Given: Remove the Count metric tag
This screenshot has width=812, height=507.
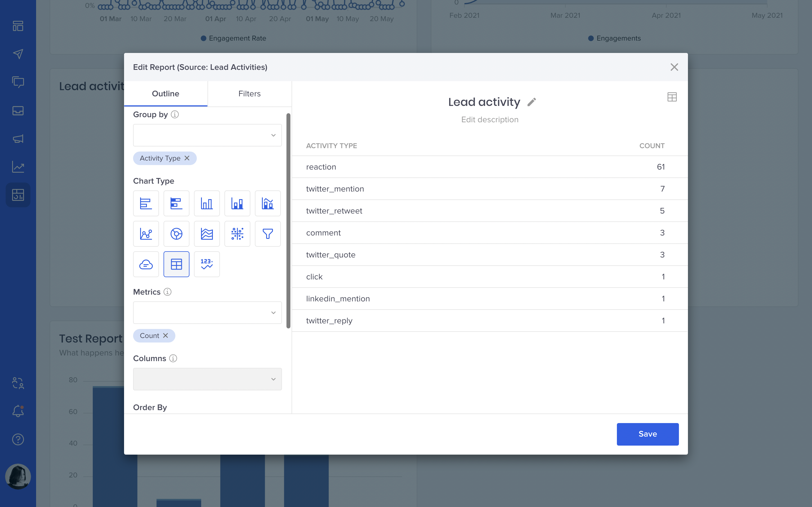Looking at the screenshot, I should [166, 336].
